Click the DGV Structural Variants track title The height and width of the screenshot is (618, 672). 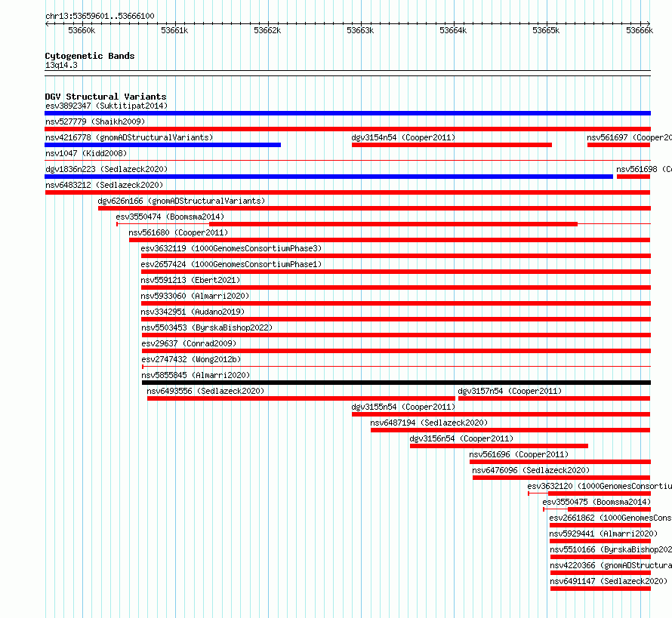[106, 97]
